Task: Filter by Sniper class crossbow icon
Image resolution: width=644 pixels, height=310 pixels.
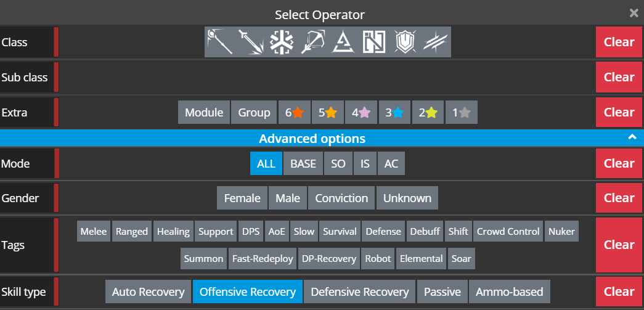Action: click(x=312, y=42)
